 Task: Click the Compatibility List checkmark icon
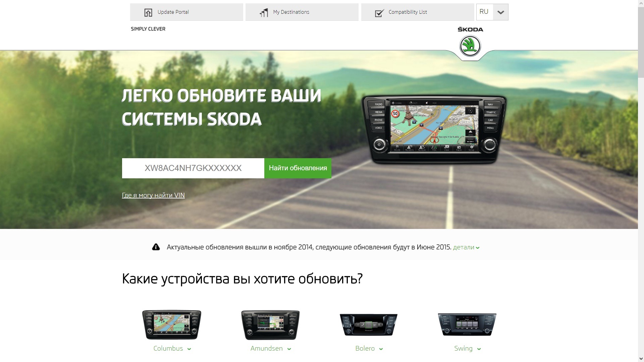coord(379,12)
